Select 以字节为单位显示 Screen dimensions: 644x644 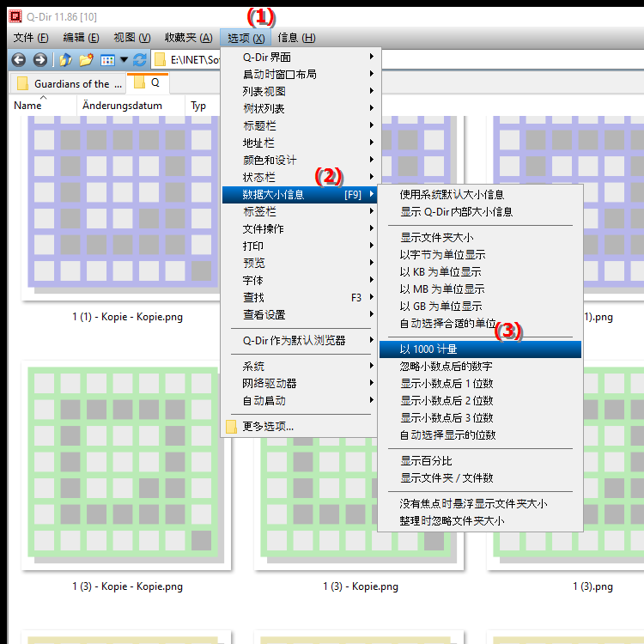click(x=480, y=255)
